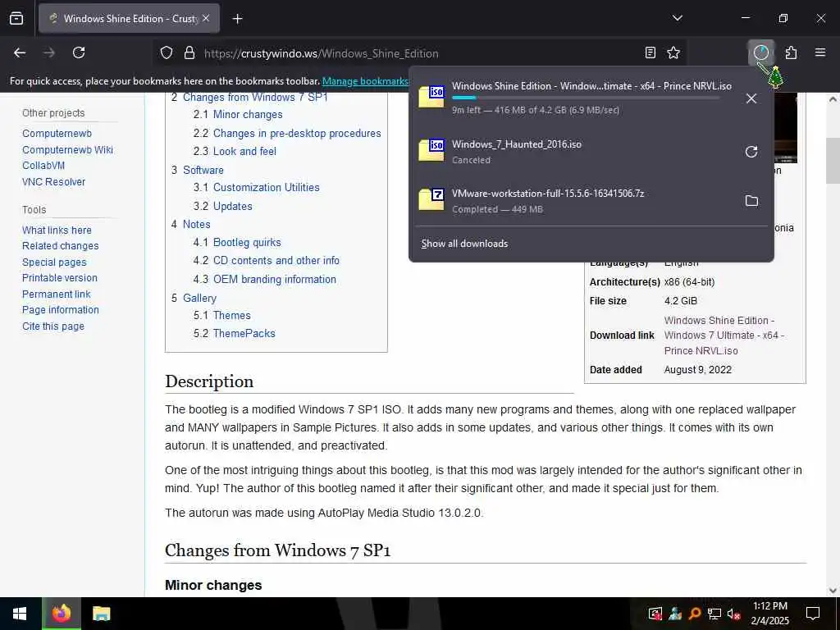The image size is (840, 630).
Task: Click the infobox ISO download link
Action: (724, 336)
